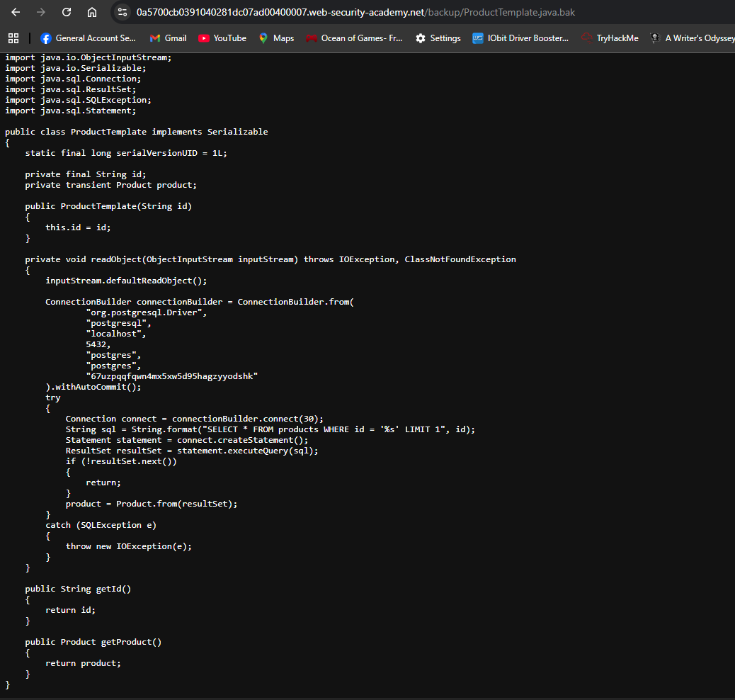
Task: Open the Settings bookmark
Action: pyautogui.click(x=438, y=38)
